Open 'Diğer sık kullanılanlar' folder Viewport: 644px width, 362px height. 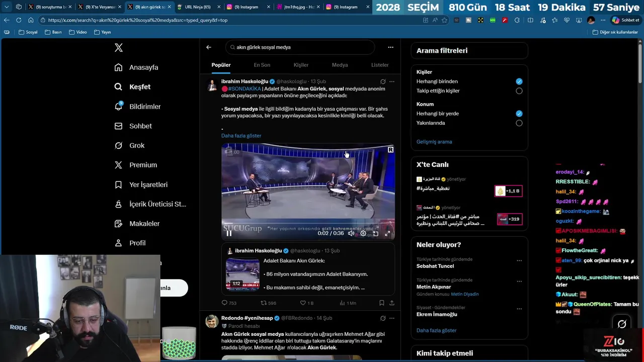[x=615, y=32]
